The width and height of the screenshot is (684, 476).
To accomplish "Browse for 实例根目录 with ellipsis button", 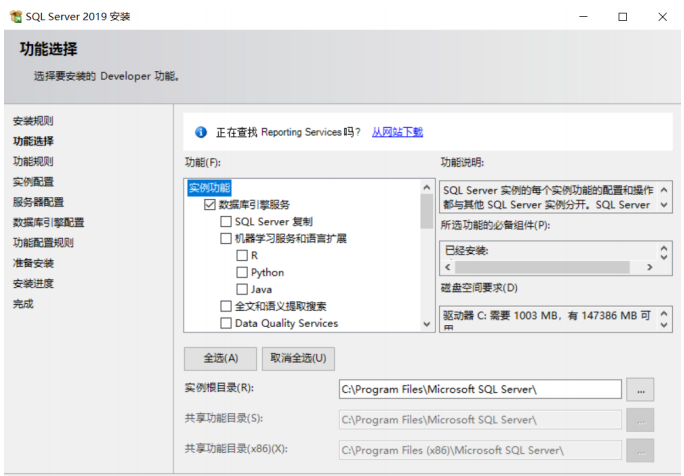I will point(640,389).
